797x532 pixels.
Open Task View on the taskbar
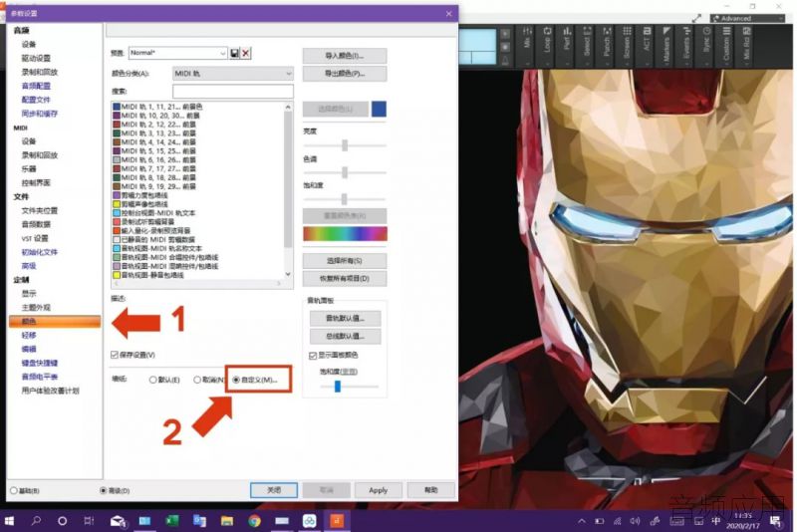pos(89,520)
